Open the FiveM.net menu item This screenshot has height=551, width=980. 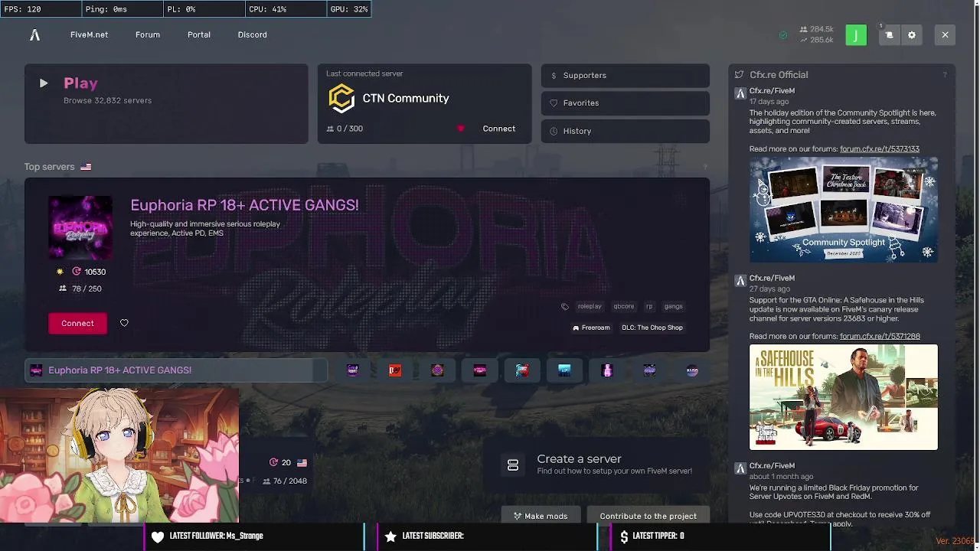pos(89,34)
